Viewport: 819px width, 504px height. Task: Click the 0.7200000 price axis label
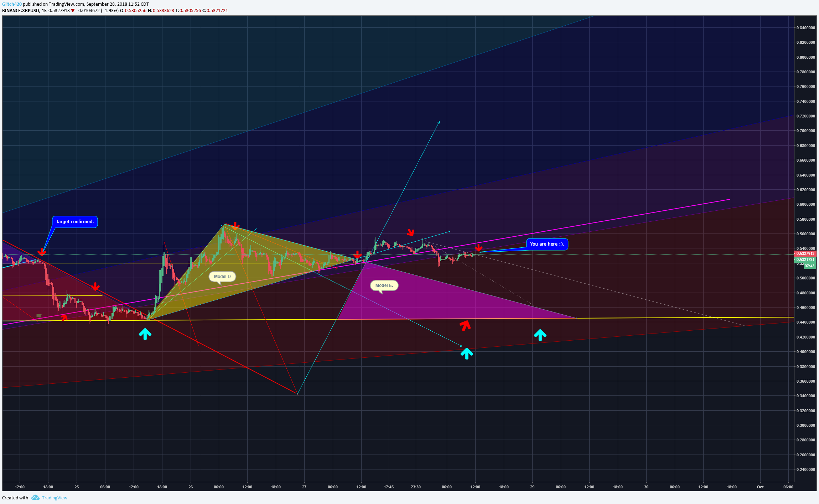pyautogui.click(x=805, y=116)
